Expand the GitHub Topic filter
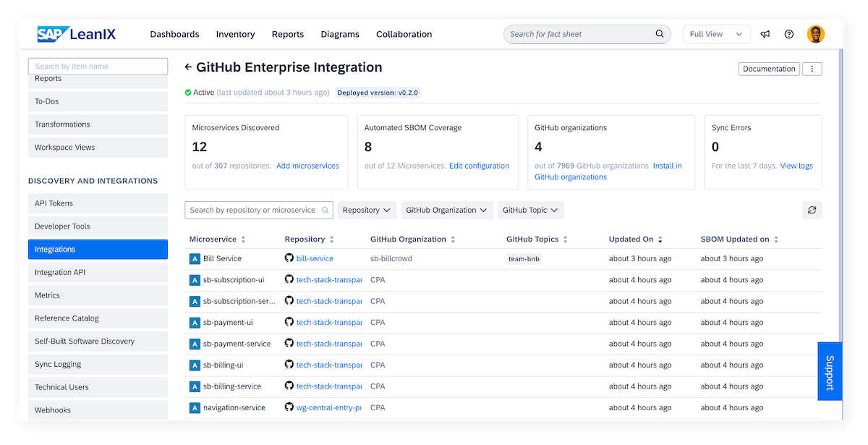Image resolution: width=868 pixels, height=445 pixels. point(530,210)
